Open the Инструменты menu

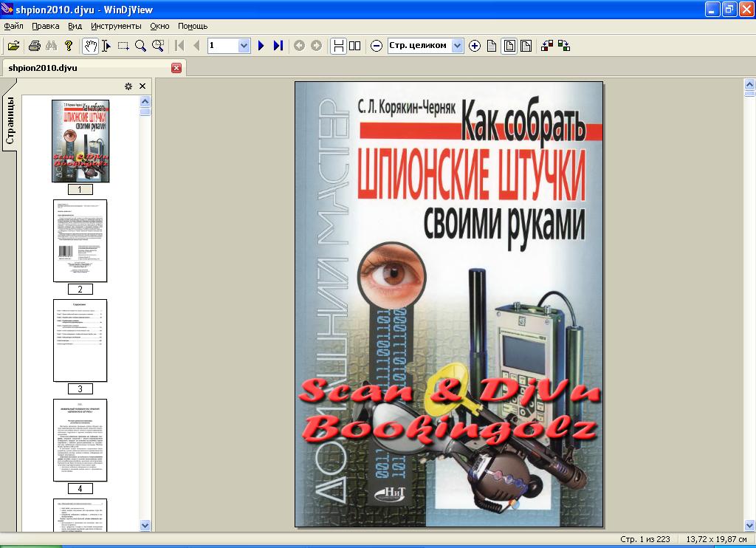(116, 26)
